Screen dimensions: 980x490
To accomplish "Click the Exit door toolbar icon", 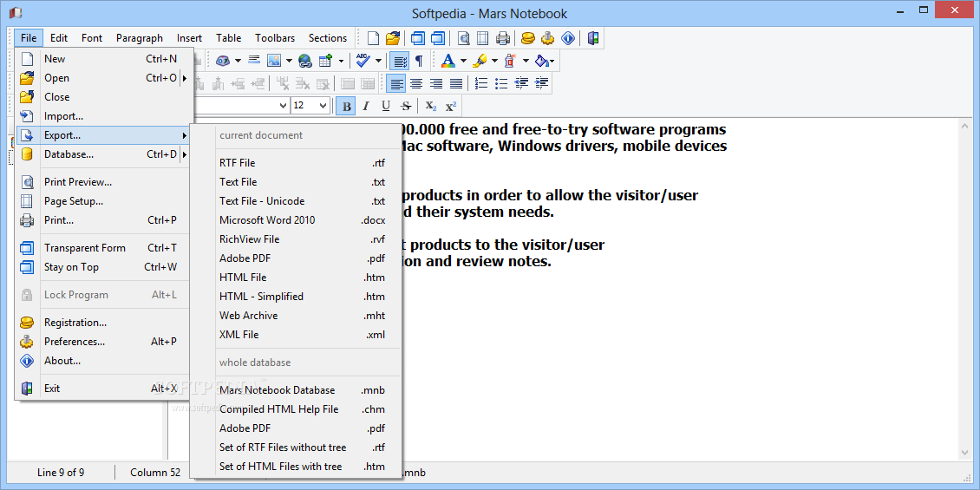I will pyautogui.click(x=592, y=38).
